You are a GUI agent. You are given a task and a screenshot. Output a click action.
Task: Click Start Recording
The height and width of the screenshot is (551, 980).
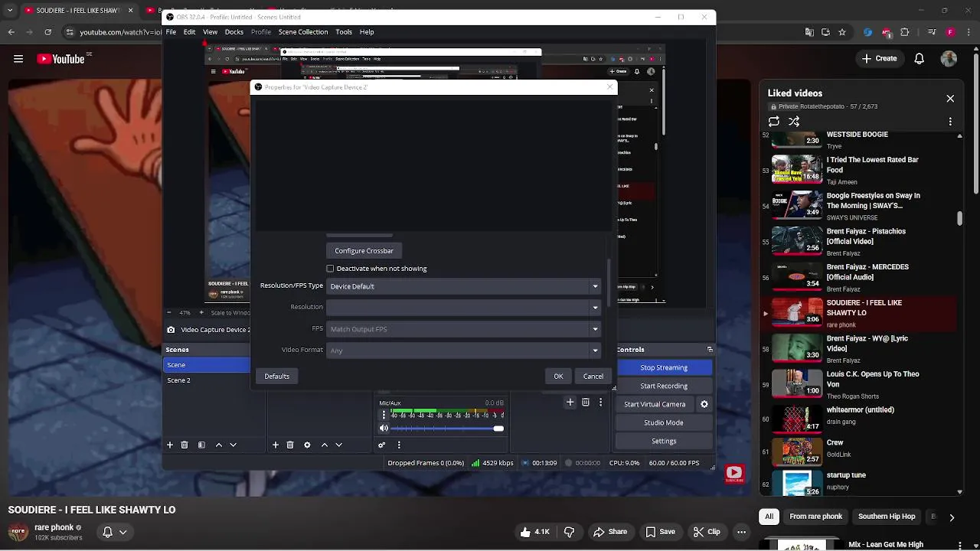[664, 386]
